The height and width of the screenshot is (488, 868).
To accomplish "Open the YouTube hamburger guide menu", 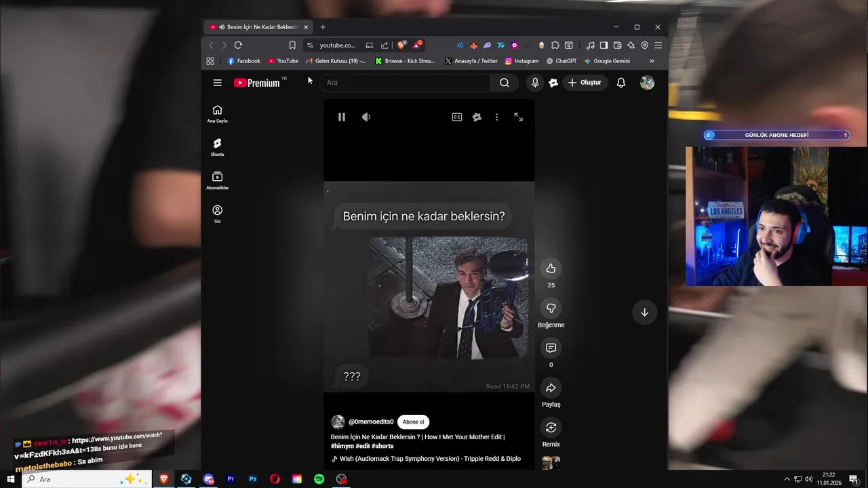I will click(x=217, y=83).
